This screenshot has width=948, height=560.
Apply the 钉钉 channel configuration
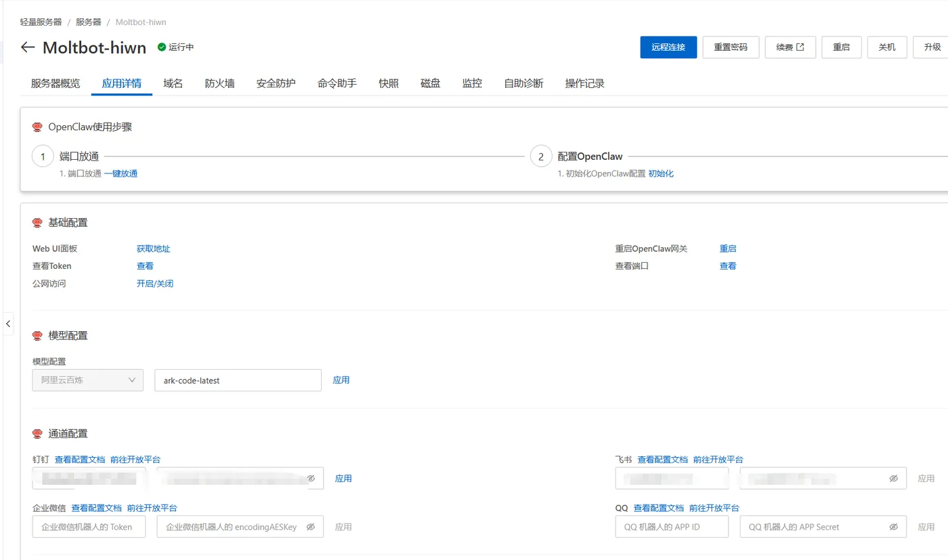coord(343,478)
